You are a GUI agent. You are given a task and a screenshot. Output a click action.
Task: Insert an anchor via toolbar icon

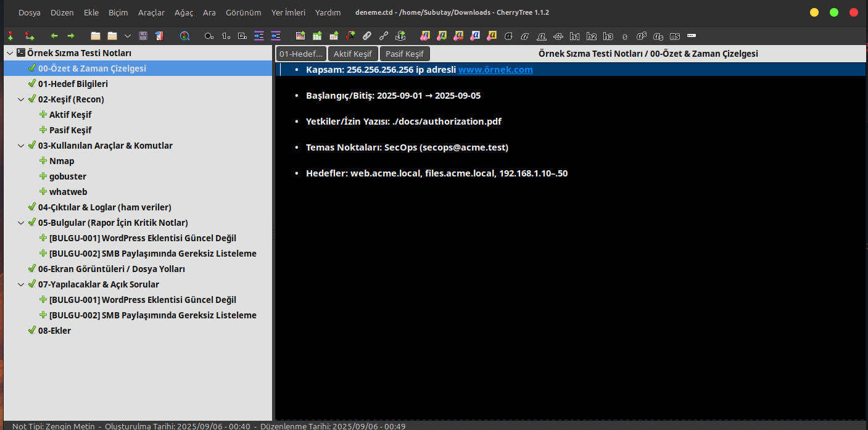pos(400,36)
